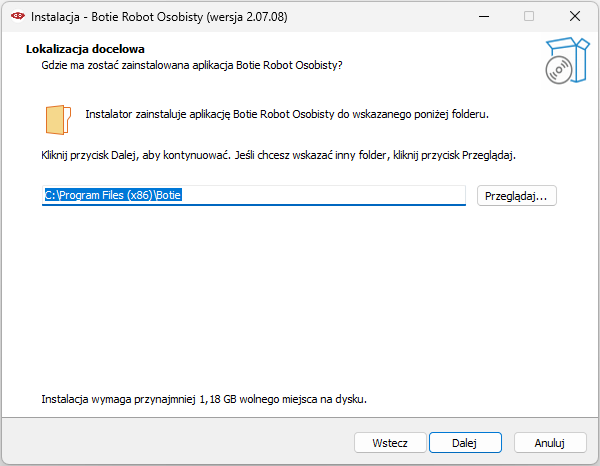The image size is (600, 466).
Task: Cancel installation with the Anuluj button
Action: 550,443
